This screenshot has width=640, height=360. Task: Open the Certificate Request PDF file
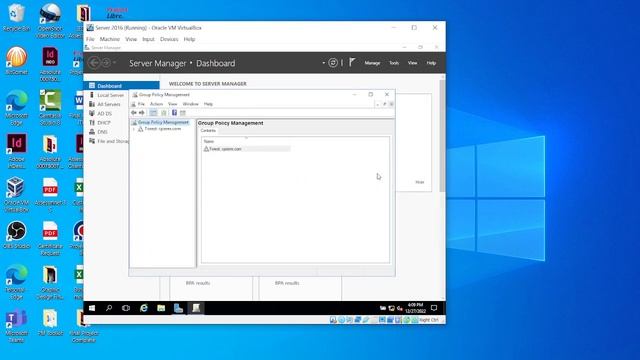click(x=50, y=239)
